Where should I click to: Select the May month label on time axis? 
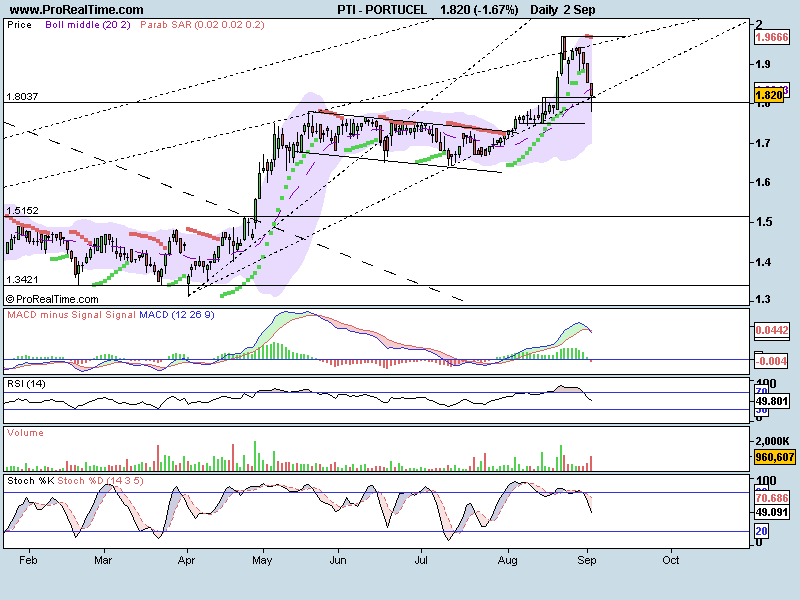click(262, 560)
